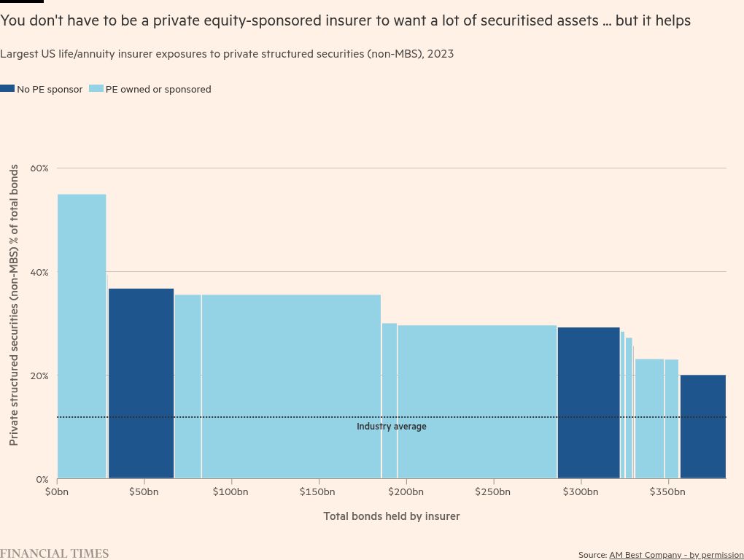Click the "Industry average" annotation label
Image resolution: width=744 pixels, height=560 pixels.
click(391, 427)
